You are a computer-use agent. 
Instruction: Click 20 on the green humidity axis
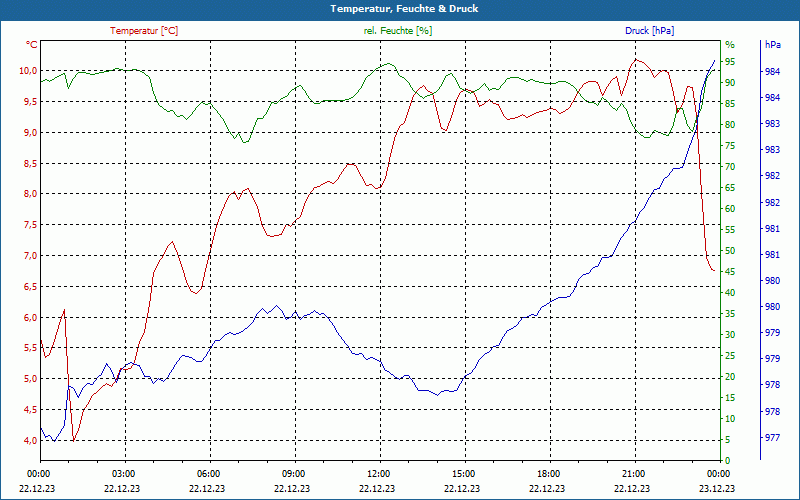coord(730,377)
